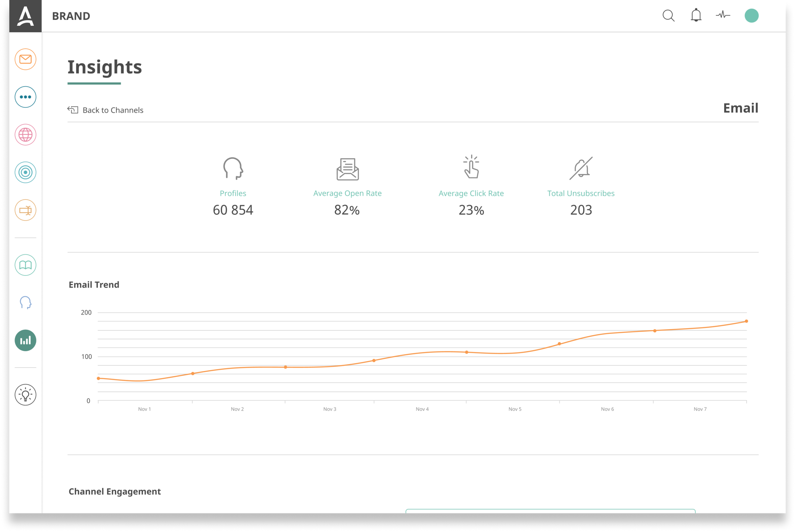This screenshot has height=532, width=795.
Task: Click the three-dots messaging sidebar icon
Action: (x=25, y=97)
